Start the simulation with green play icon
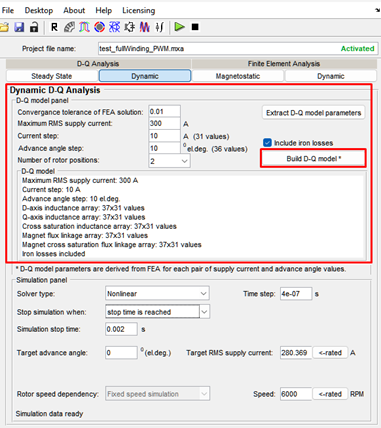381x428 pixels. pyautogui.click(x=179, y=27)
